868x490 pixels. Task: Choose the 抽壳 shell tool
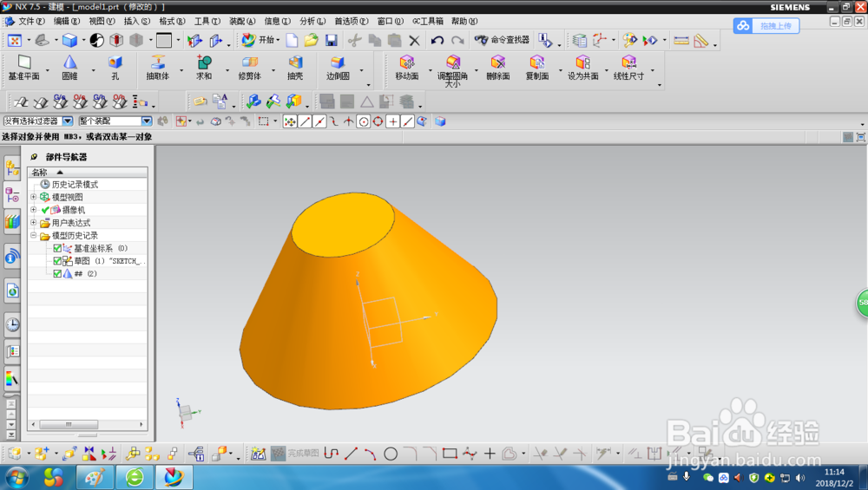[x=295, y=68]
